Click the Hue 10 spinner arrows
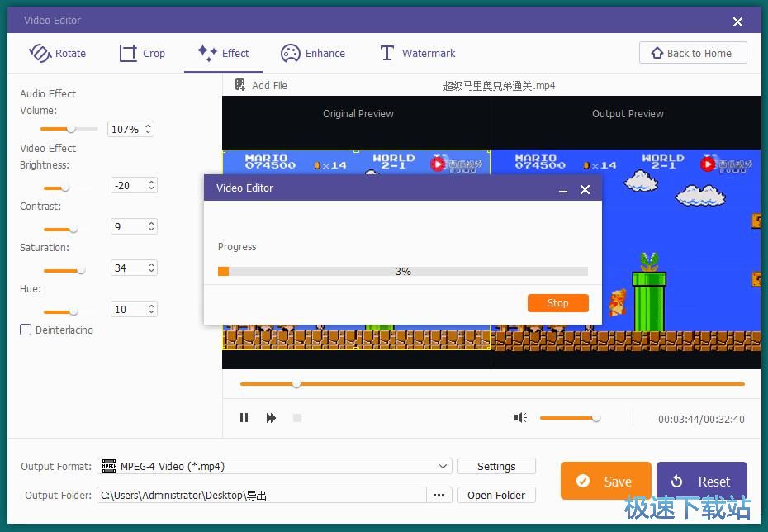Image resolution: width=768 pixels, height=532 pixels. (x=151, y=309)
